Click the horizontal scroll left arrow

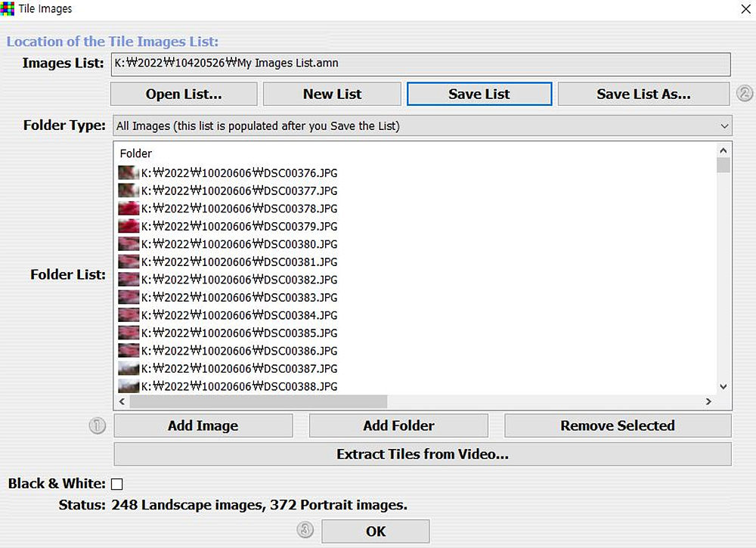click(122, 401)
